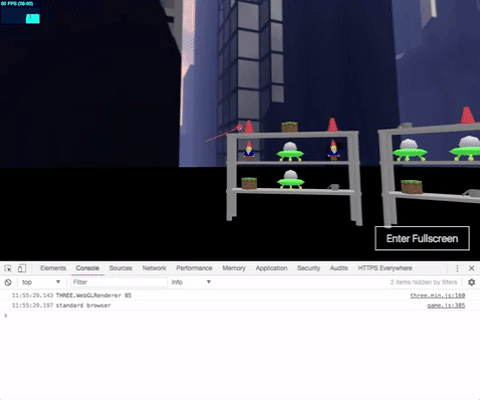Open the HTTPS Everywhere tab
Image resolution: width=480 pixels, height=400 pixels.
pos(385,268)
